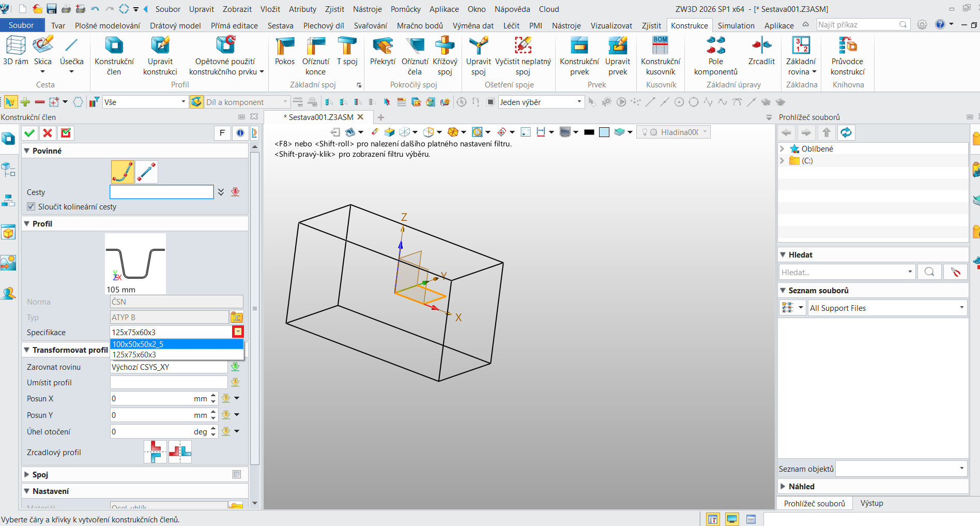Image resolution: width=980 pixels, height=526 pixels.
Task: Collapse the Povinné section
Action: (27, 151)
